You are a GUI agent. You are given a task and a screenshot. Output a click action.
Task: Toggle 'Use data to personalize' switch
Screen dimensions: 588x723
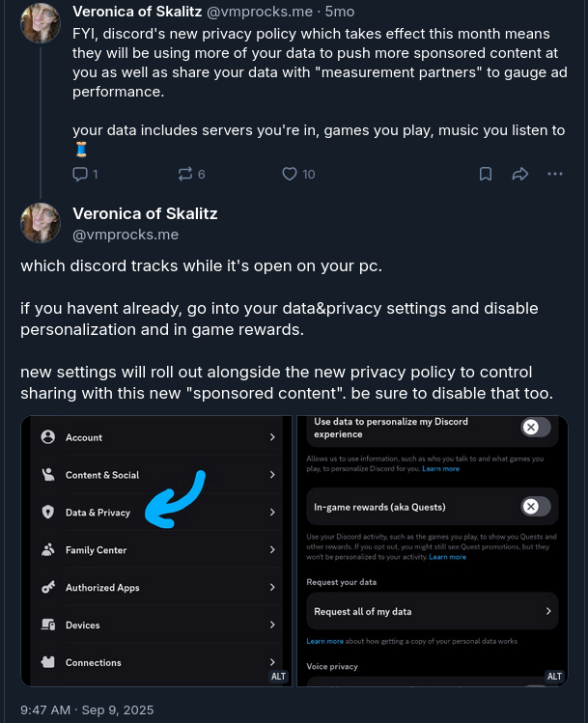536,428
